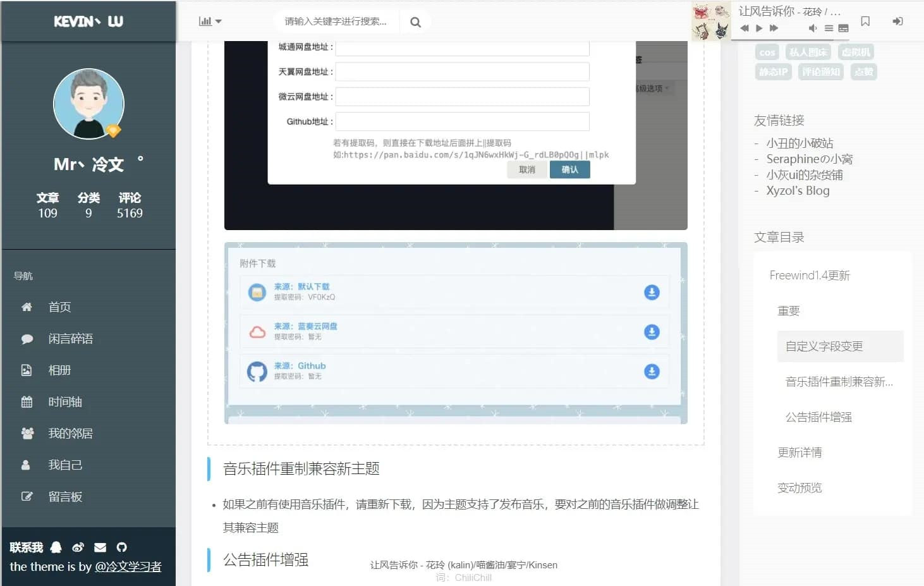Click the image icon beside 相册
The width and height of the screenshot is (924, 586).
click(x=27, y=370)
